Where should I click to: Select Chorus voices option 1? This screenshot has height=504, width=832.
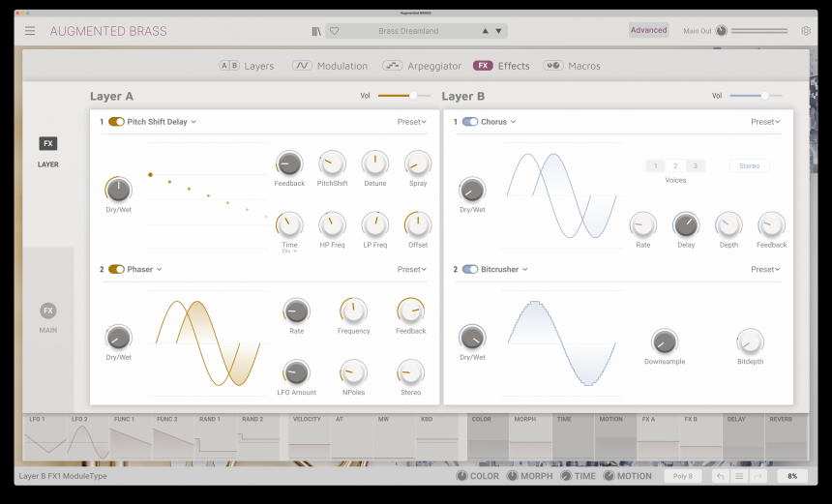(x=655, y=166)
